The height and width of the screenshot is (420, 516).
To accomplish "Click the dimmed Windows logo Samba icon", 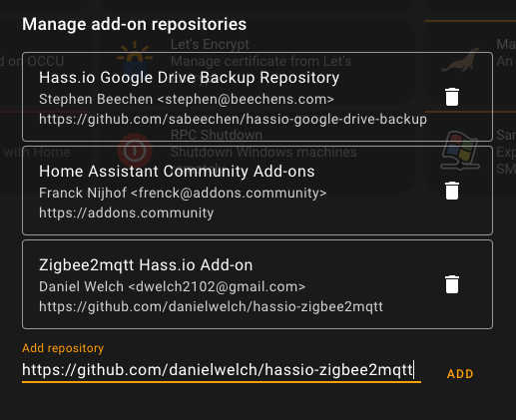I will [x=460, y=151].
